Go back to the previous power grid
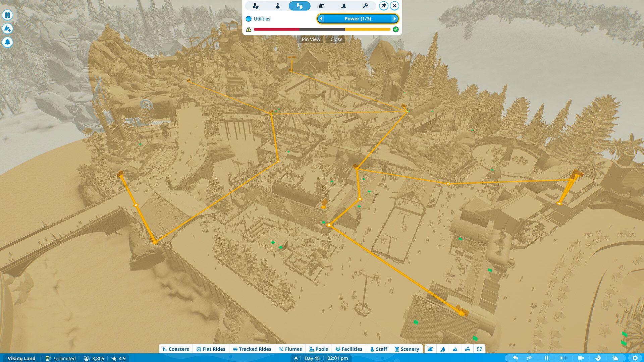The height and width of the screenshot is (362, 644). click(321, 19)
